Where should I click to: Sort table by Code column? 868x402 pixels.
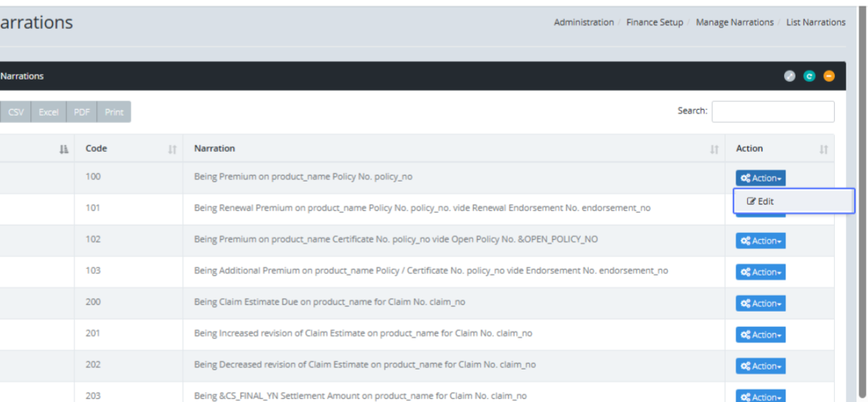[172, 149]
